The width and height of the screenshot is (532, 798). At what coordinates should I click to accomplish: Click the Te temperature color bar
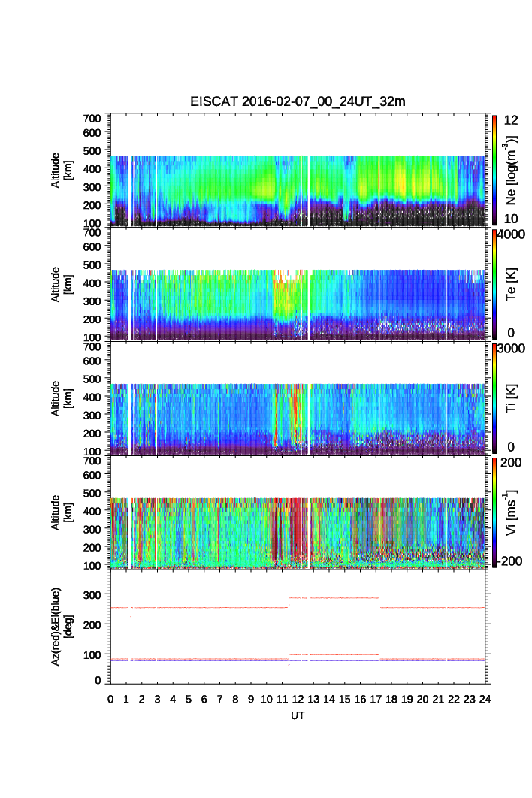494,284
